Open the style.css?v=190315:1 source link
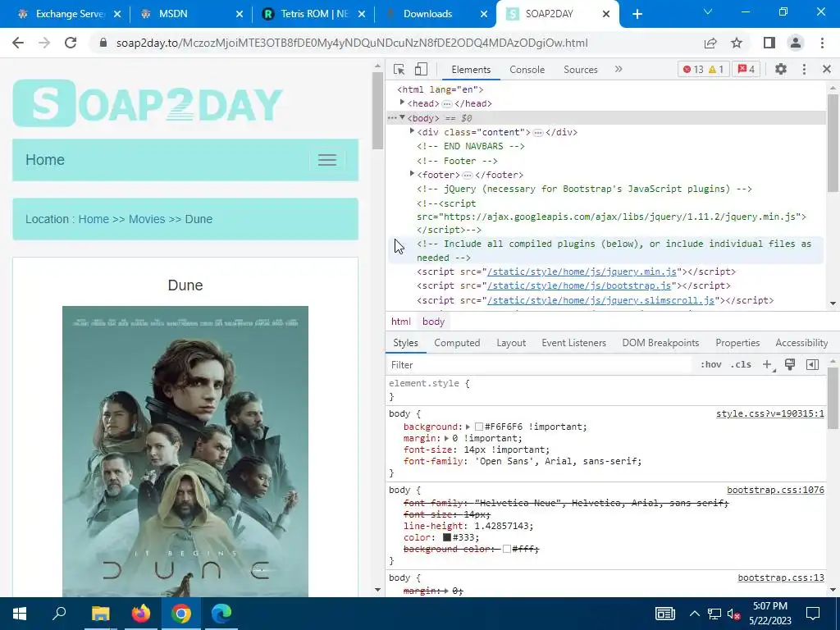840x630 pixels. click(769, 413)
